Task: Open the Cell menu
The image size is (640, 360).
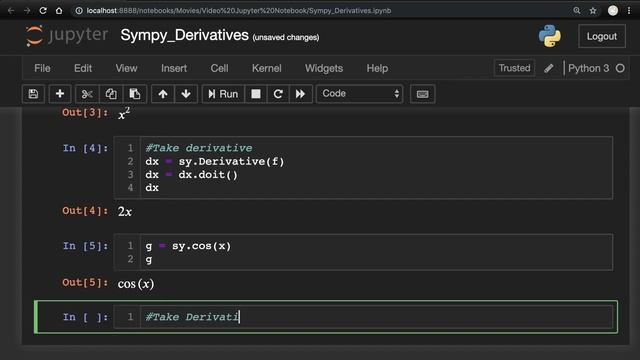Action: [x=219, y=68]
